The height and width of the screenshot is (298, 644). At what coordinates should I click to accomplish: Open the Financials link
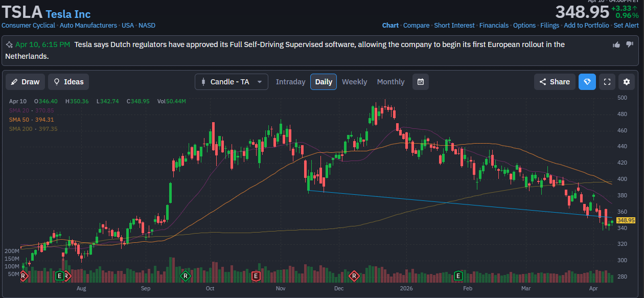[x=494, y=25]
